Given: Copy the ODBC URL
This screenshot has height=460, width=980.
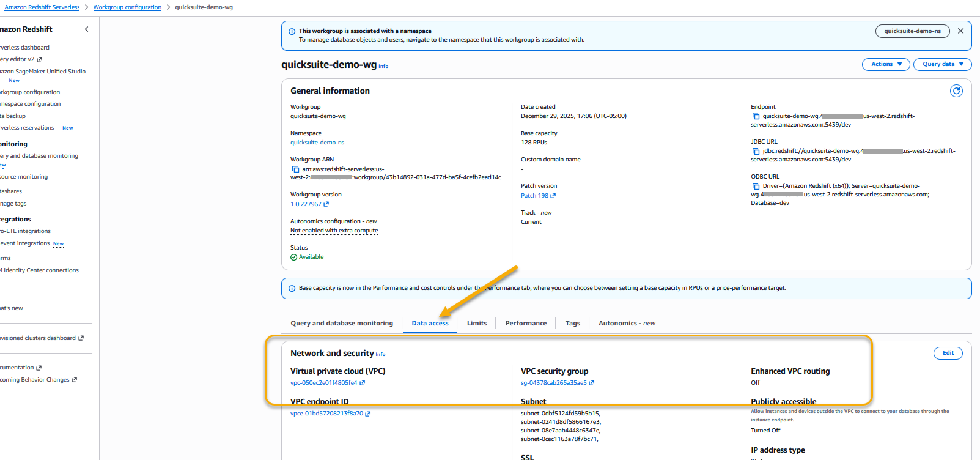Looking at the screenshot, I should click(756, 186).
